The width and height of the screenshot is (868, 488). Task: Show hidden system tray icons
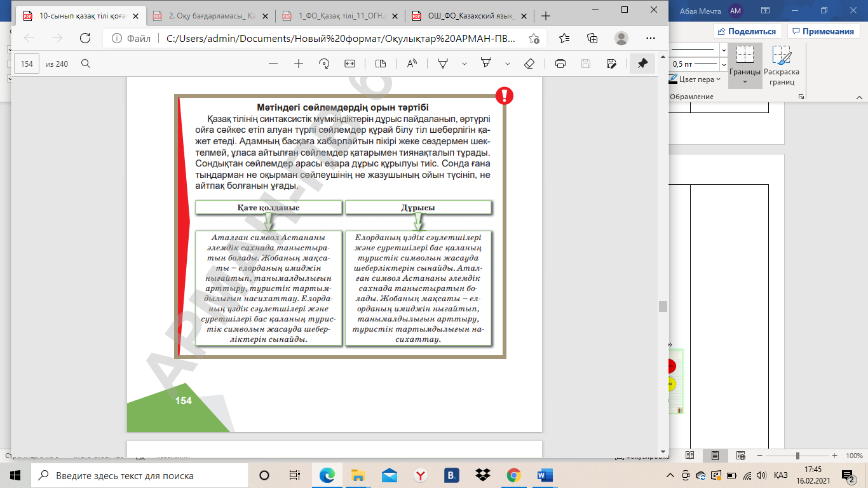[x=670, y=475]
